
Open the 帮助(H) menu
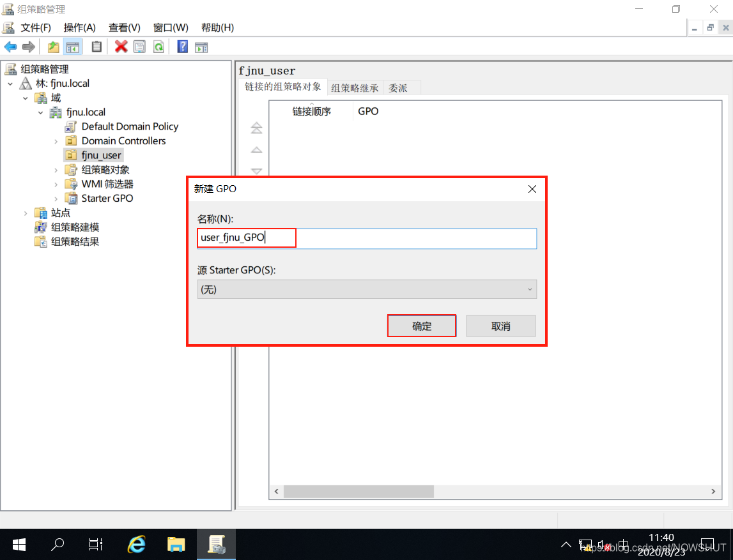(x=217, y=27)
